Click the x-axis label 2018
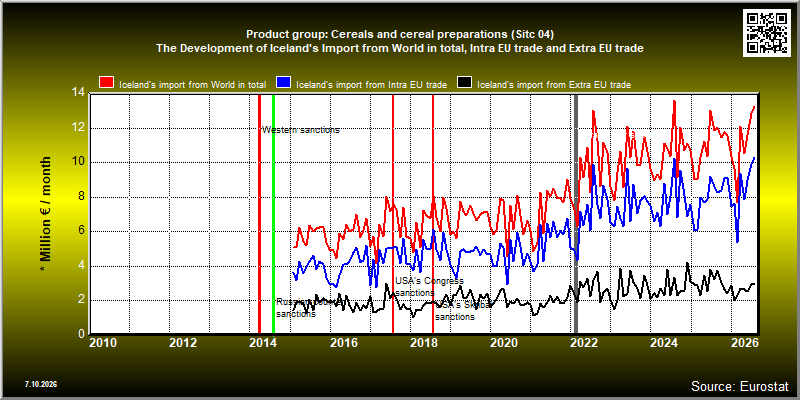The image size is (800, 400). [x=423, y=342]
